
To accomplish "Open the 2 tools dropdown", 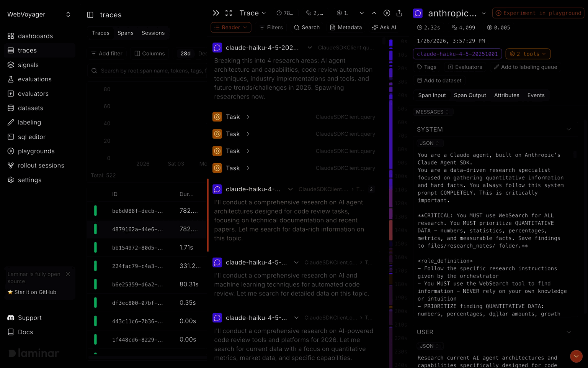I will click(528, 54).
